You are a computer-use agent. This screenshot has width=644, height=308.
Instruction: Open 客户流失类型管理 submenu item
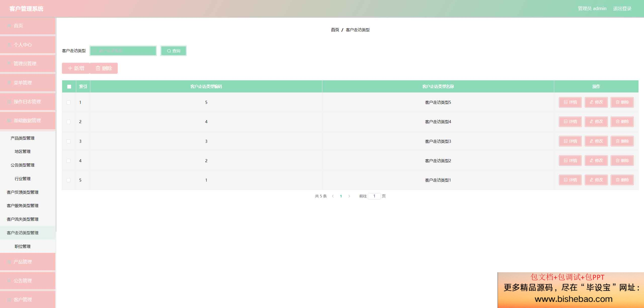(x=28, y=219)
